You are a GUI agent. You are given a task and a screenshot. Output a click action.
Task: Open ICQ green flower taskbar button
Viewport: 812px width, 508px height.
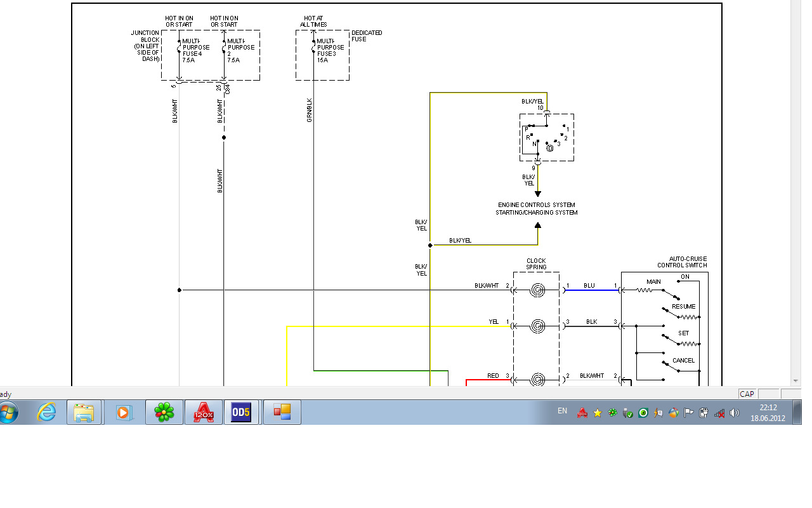pyautogui.click(x=164, y=413)
